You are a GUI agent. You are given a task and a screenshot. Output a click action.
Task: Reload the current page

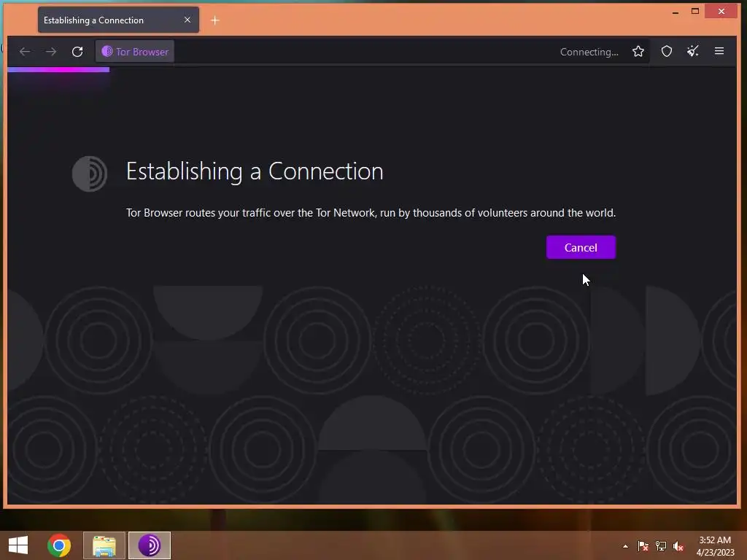coord(77,52)
